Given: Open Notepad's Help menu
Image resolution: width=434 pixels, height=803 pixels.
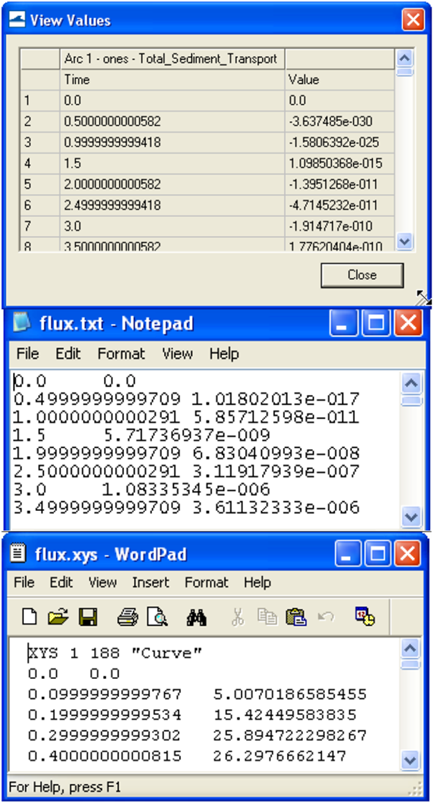Looking at the screenshot, I should coord(224,354).
